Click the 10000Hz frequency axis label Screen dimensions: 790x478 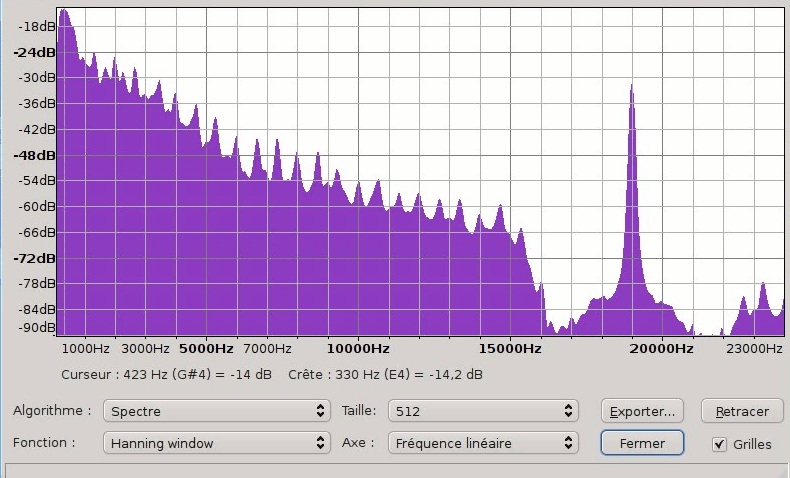(358, 349)
